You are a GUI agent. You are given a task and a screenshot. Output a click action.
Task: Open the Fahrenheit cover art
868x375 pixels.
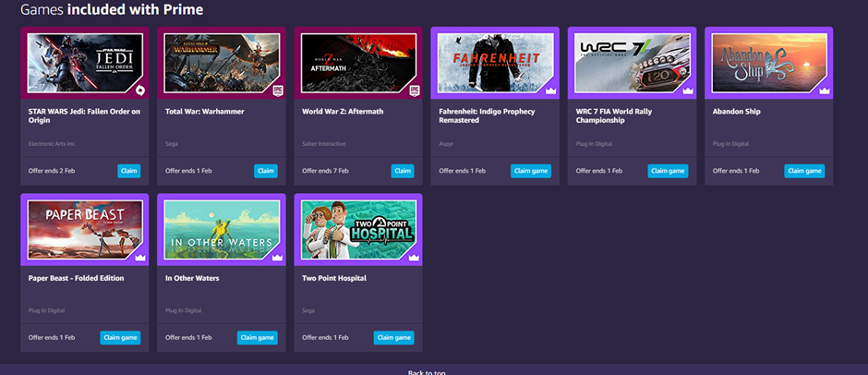point(495,63)
